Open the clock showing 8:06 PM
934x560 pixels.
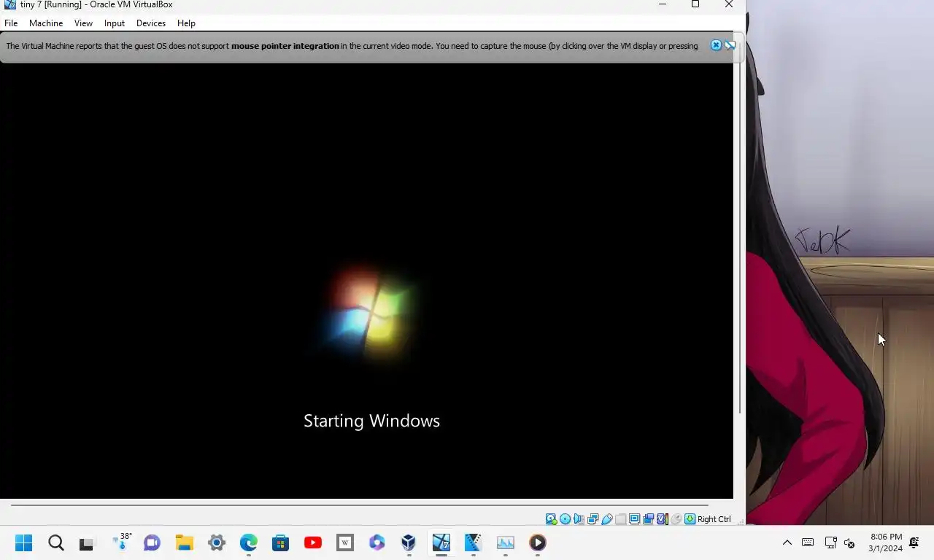tap(886, 542)
